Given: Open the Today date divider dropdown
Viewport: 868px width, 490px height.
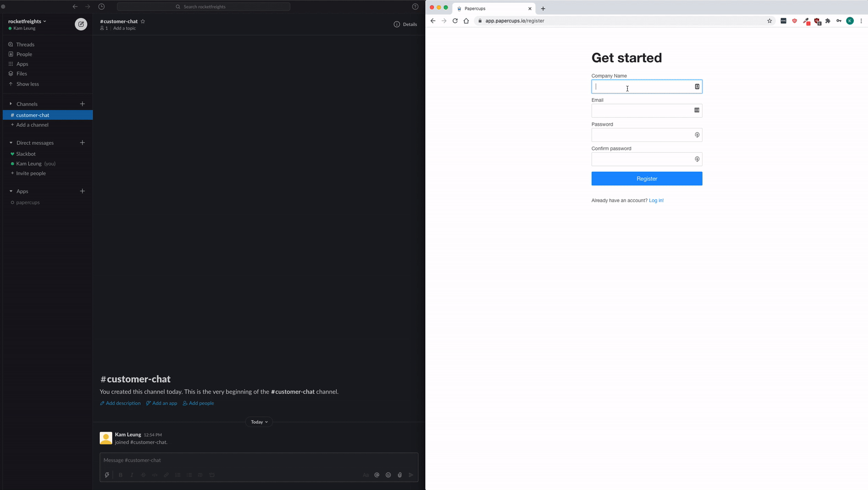Looking at the screenshot, I should (x=259, y=422).
